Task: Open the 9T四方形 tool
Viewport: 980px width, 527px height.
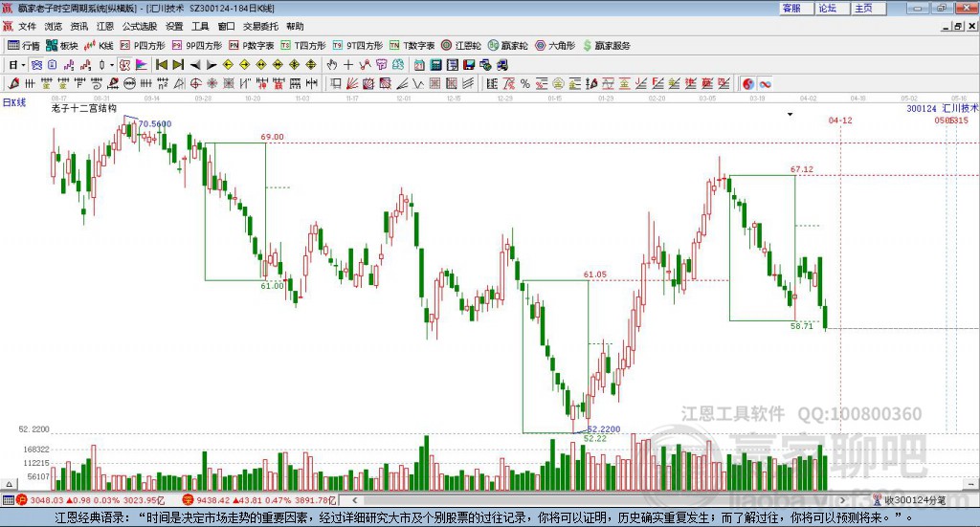Action: coord(358,46)
